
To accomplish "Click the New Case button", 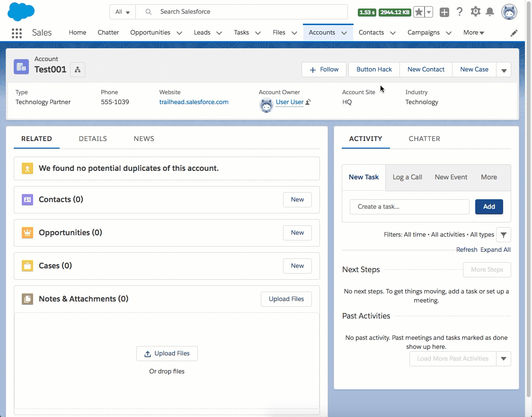I will [x=474, y=70].
